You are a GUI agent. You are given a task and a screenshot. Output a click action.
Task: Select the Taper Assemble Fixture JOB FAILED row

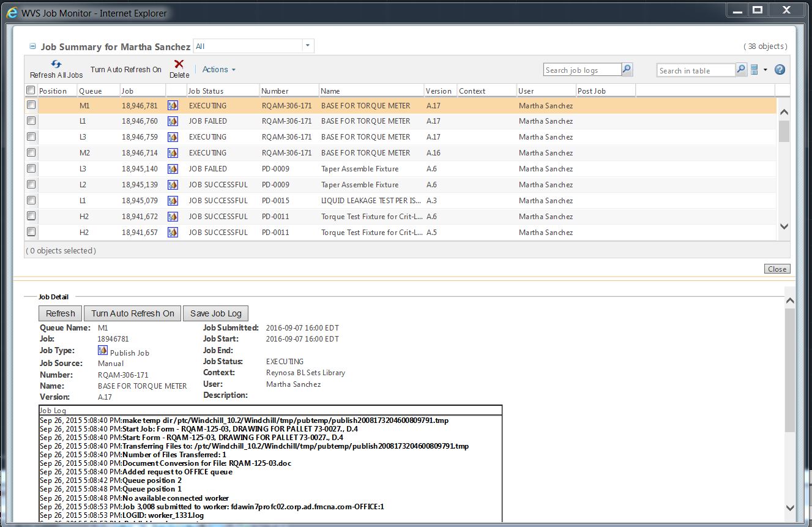[401, 169]
